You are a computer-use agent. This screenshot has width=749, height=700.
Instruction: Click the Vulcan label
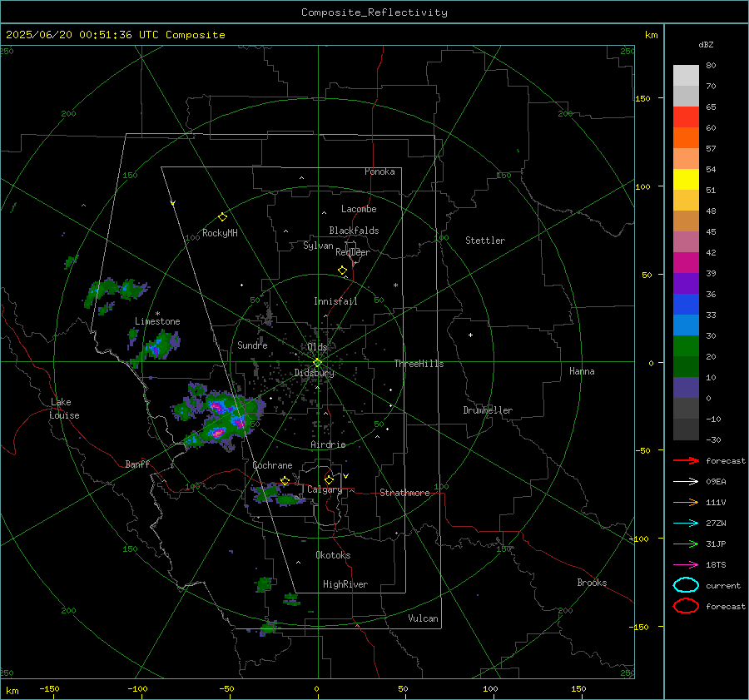(424, 618)
